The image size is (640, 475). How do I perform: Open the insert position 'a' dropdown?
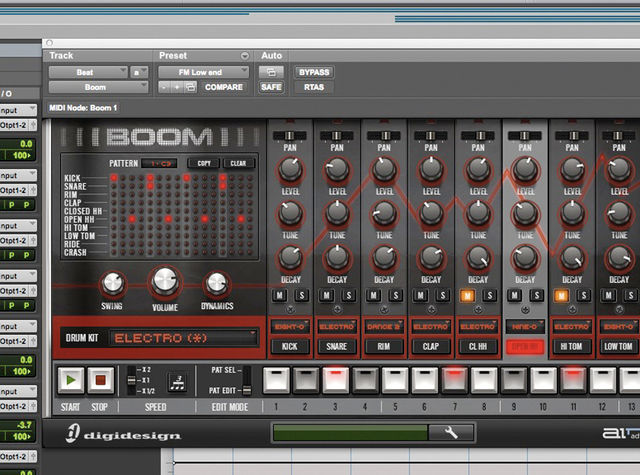(x=139, y=72)
